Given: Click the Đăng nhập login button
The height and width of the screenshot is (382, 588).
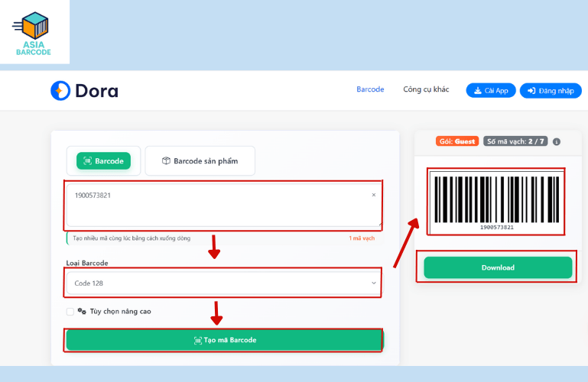Looking at the screenshot, I should point(551,91).
